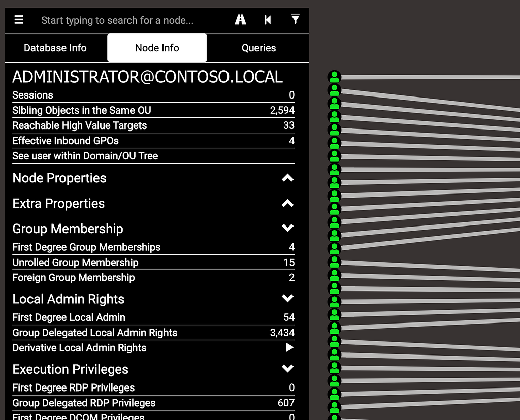Click Effective Inbound GPOs row
520x420 pixels.
153,141
